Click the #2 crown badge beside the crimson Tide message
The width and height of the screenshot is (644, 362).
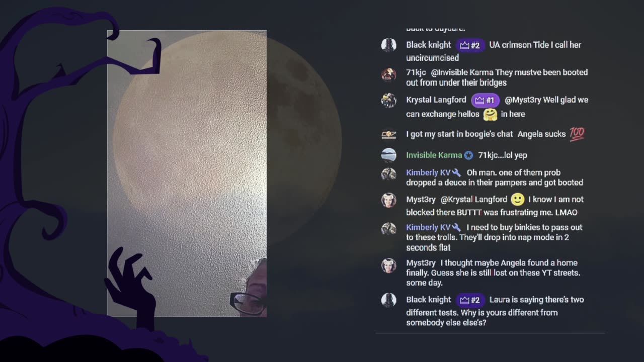[x=470, y=45]
